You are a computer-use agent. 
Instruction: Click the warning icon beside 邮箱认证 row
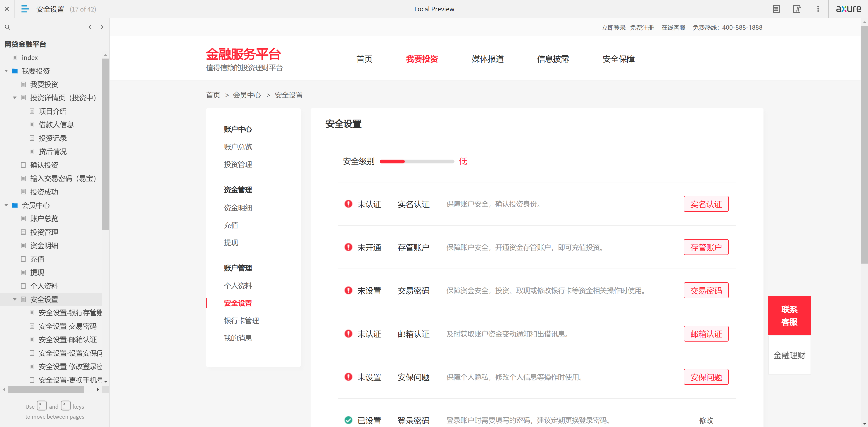click(348, 334)
